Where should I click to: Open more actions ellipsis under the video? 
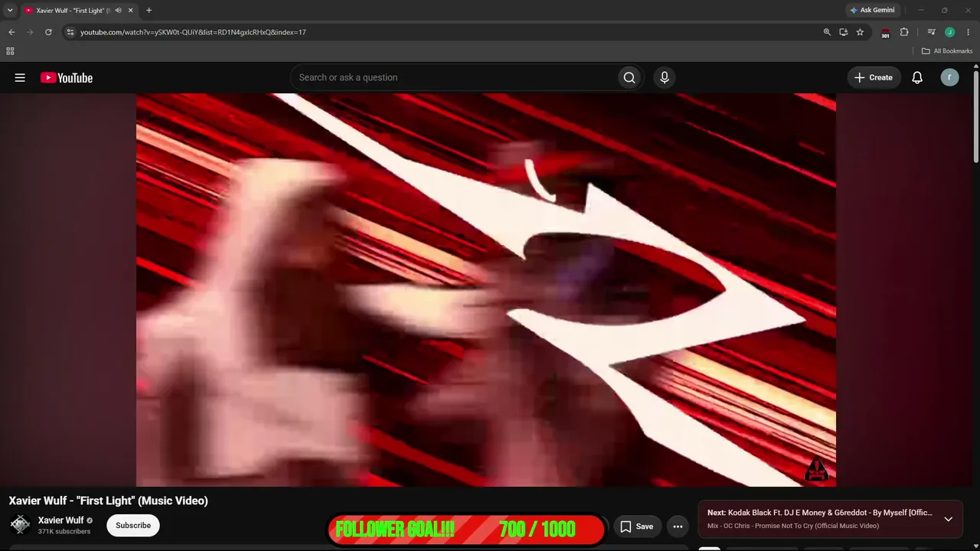(x=678, y=526)
